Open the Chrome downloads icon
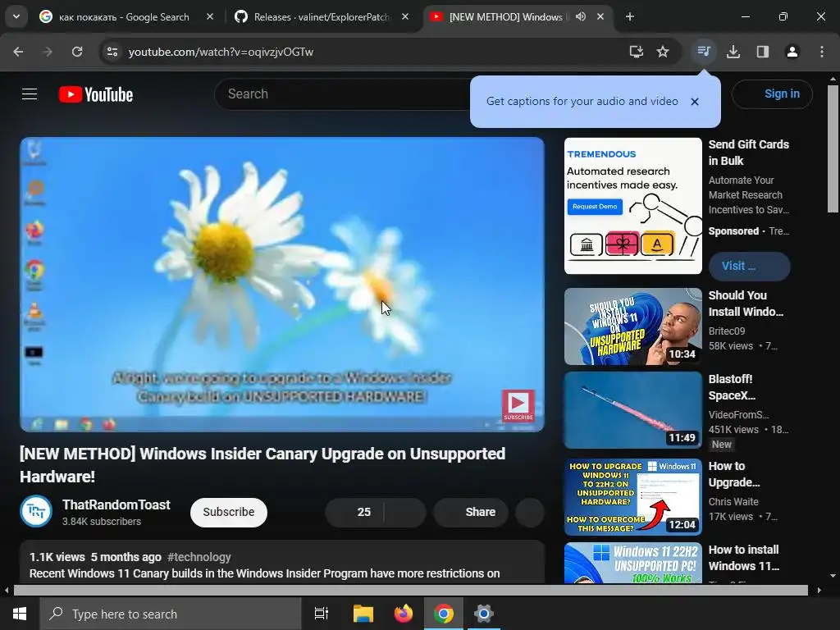The width and height of the screenshot is (840, 630). [x=733, y=52]
